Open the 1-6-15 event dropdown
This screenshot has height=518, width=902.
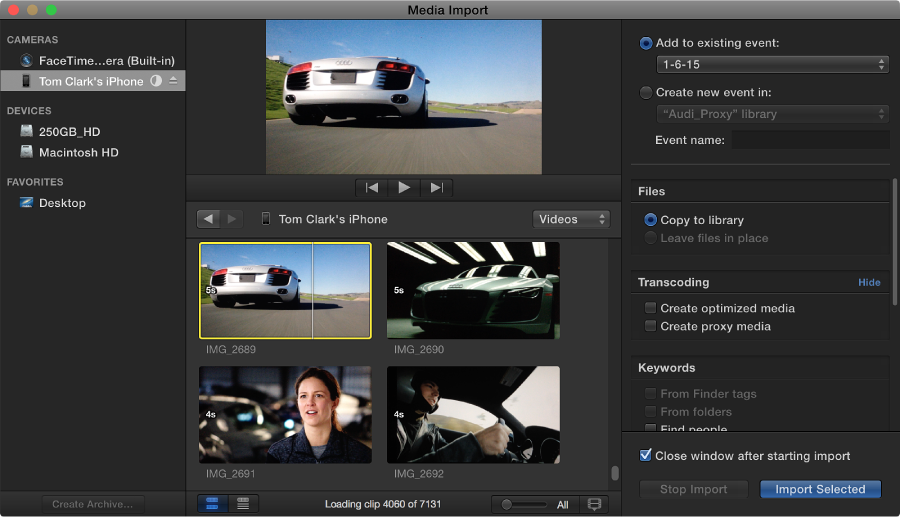click(773, 64)
